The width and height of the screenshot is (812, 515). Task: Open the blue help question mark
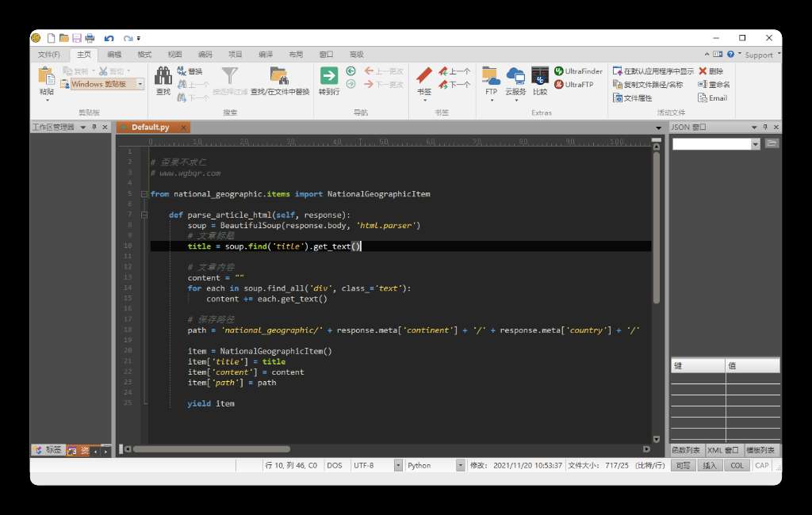tap(730, 54)
